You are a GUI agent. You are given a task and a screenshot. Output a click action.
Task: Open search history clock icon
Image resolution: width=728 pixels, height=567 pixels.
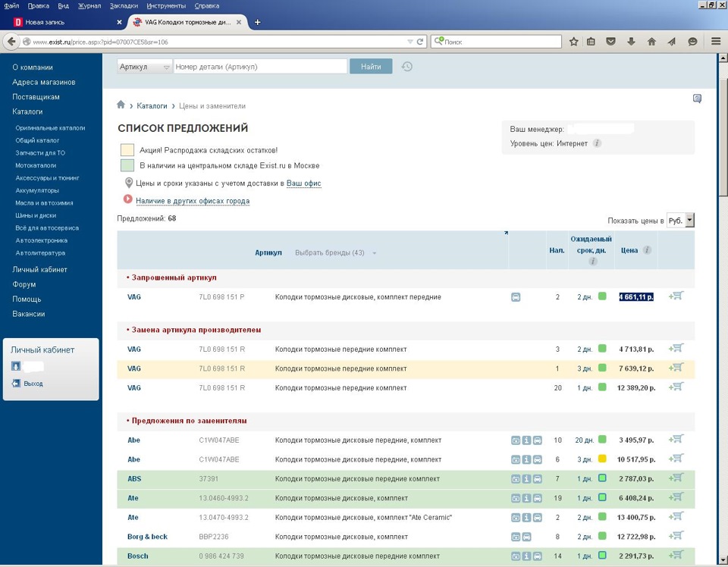tap(406, 67)
